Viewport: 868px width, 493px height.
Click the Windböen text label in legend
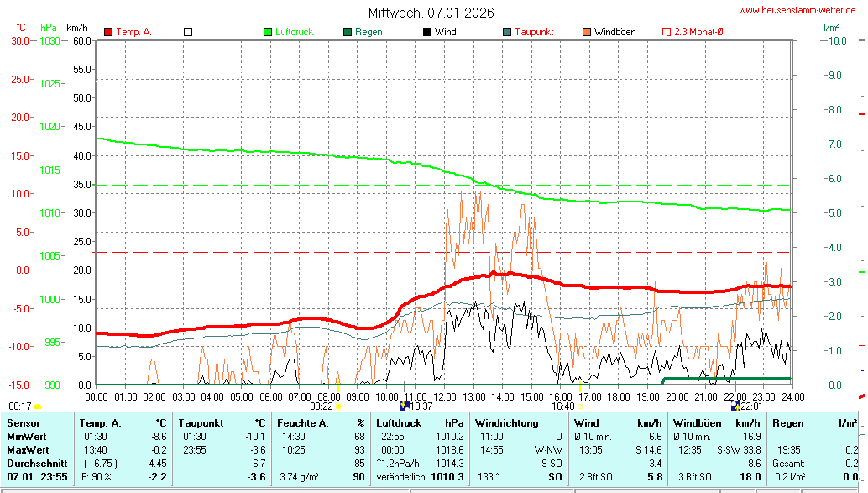(x=614, y=32)
